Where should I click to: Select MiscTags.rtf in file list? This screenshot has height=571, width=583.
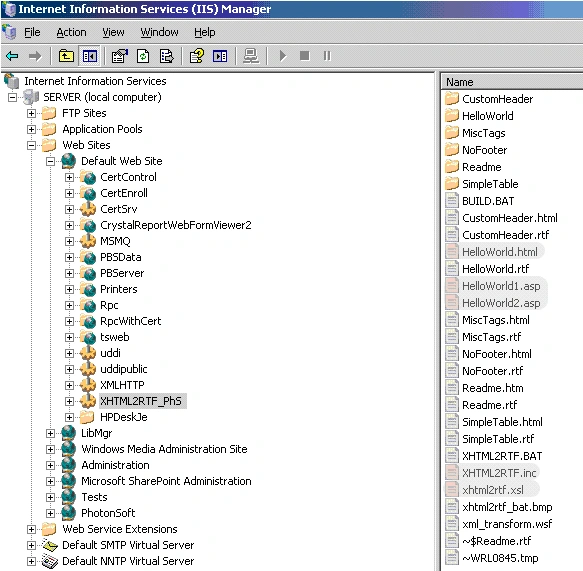492,337
